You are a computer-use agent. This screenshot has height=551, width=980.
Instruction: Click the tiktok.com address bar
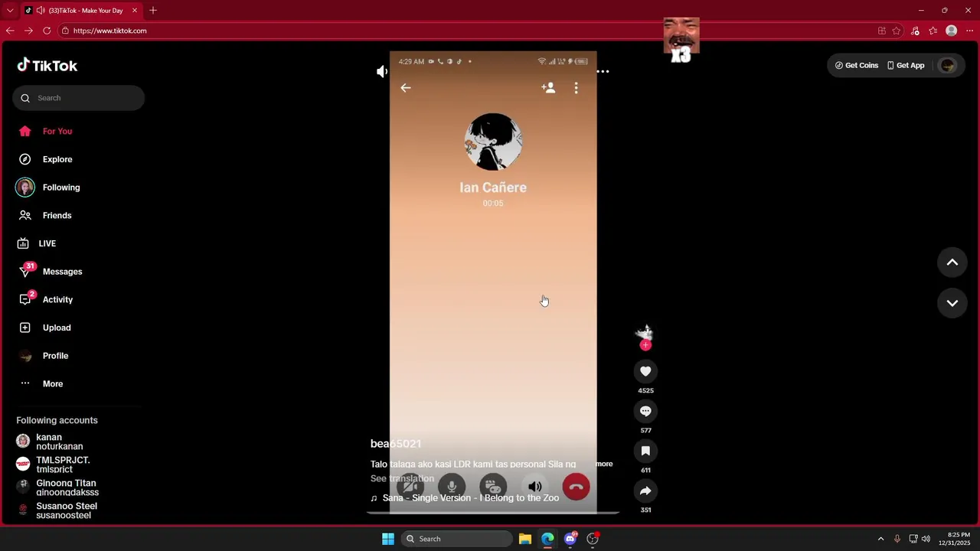(x=467, y=31)
